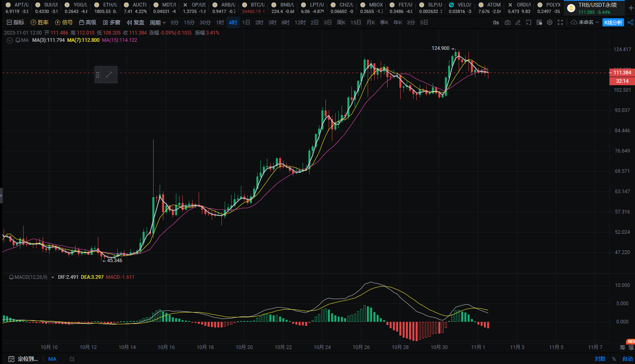Click the MA indicator tab at bottom
635x364 pixels.
pyautogui.click(x=52, y=359)
